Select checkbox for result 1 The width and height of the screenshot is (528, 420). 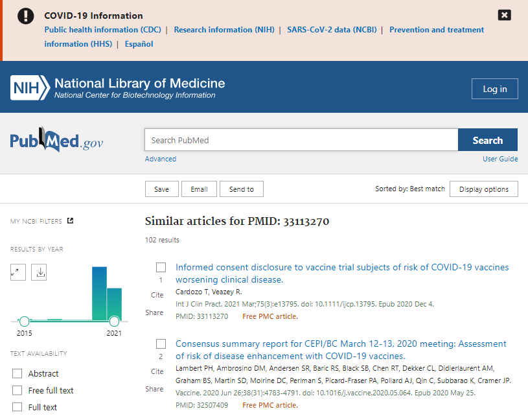point(161,268)
